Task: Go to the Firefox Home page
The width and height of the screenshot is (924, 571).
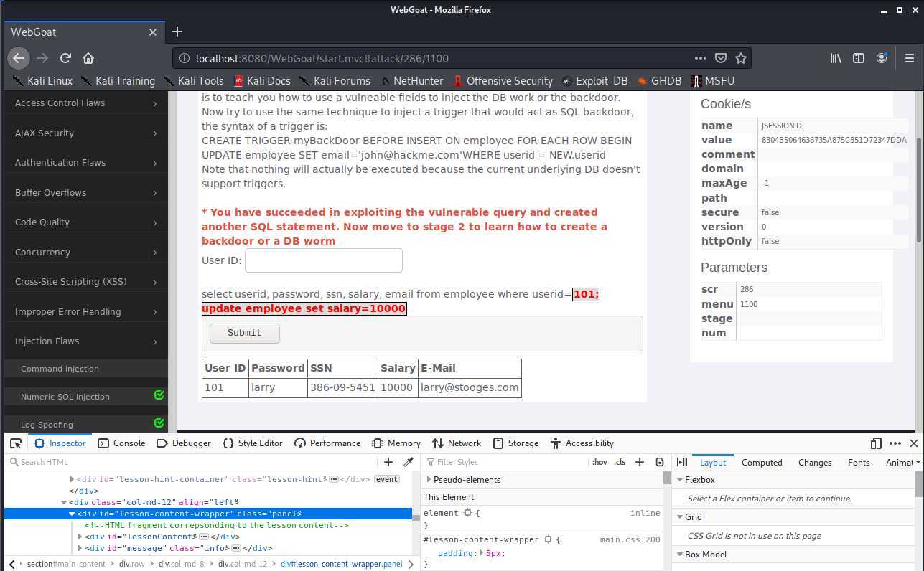Action: [88, 58]
